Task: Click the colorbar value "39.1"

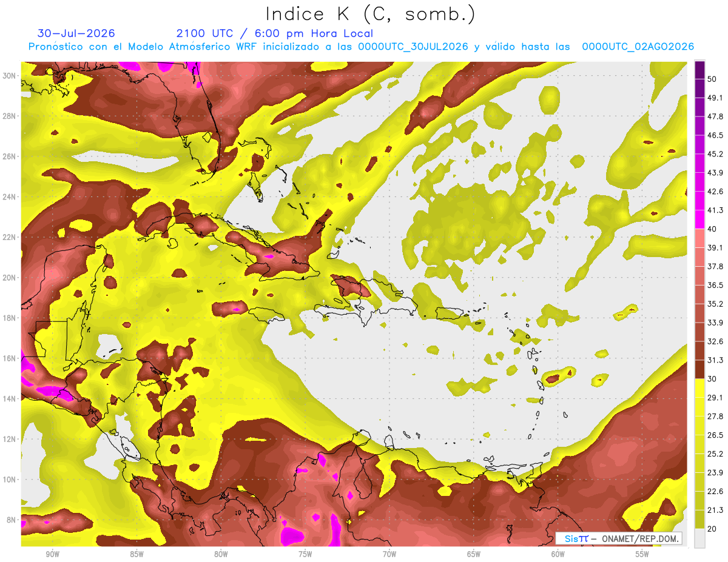Action: click(x=716, y=247)
